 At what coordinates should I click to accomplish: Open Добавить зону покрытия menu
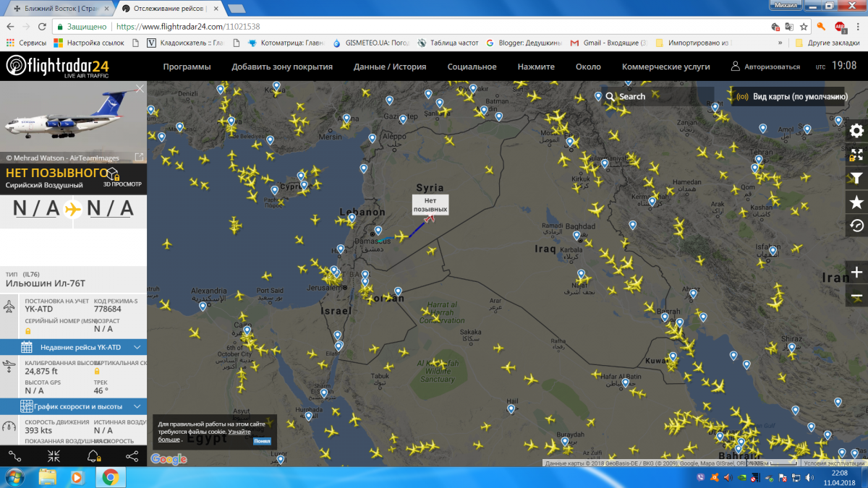[x=282, y=67]
